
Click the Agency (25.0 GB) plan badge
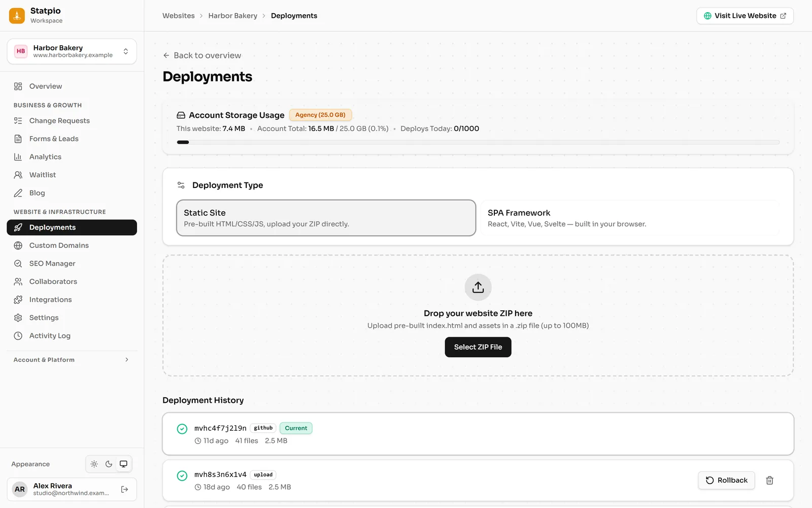tap(320, 115)
